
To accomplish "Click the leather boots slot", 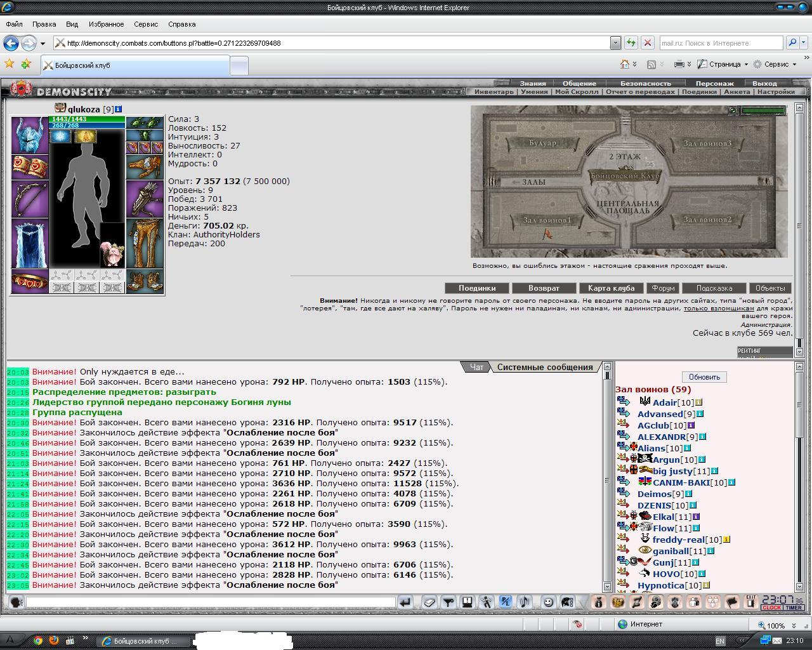I will (x=145, y=281).
